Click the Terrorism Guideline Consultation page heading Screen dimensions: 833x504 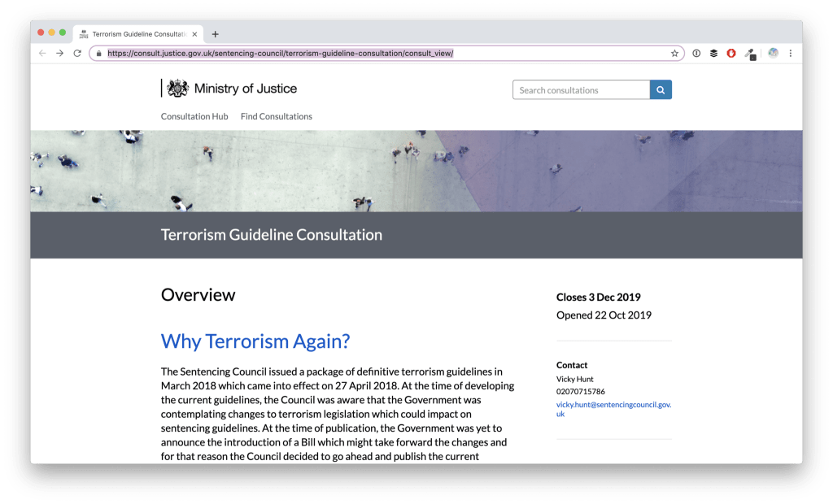point(272,235)
